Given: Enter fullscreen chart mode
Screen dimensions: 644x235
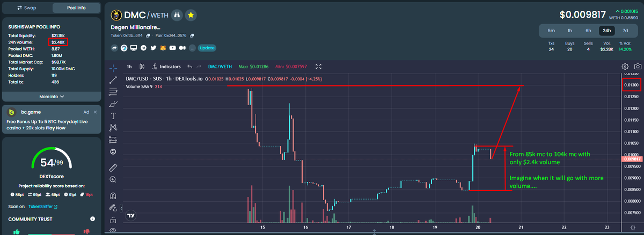Looking at the screenshot, I should [318, 67].
